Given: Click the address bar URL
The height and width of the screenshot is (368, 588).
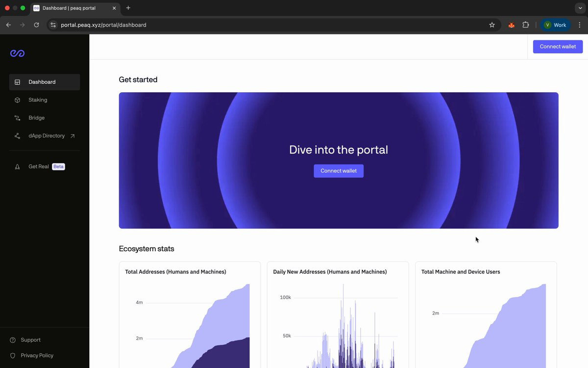Looking at the screenshot, I should (103, 25).
